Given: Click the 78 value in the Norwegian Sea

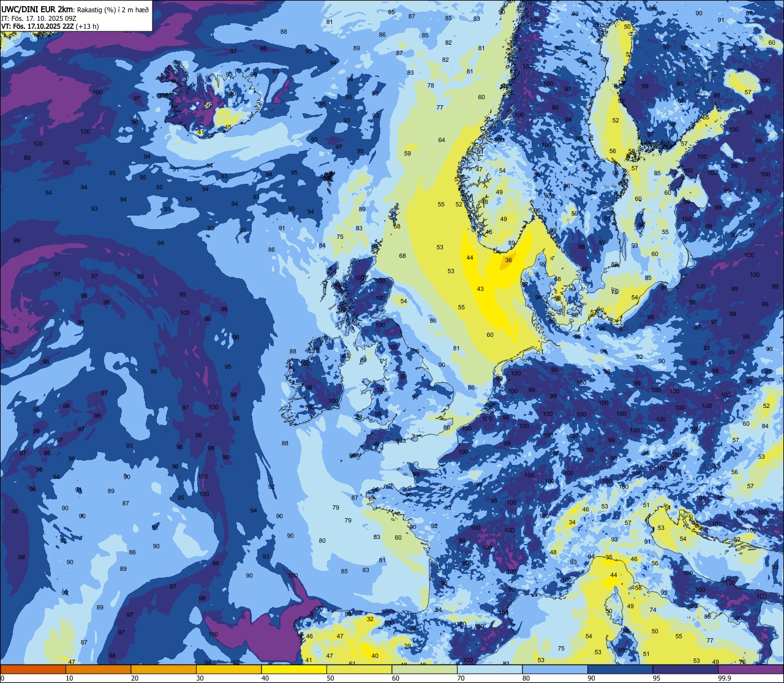Looking at the screenshot, I should pyautogui.click(x=431, y=86).
